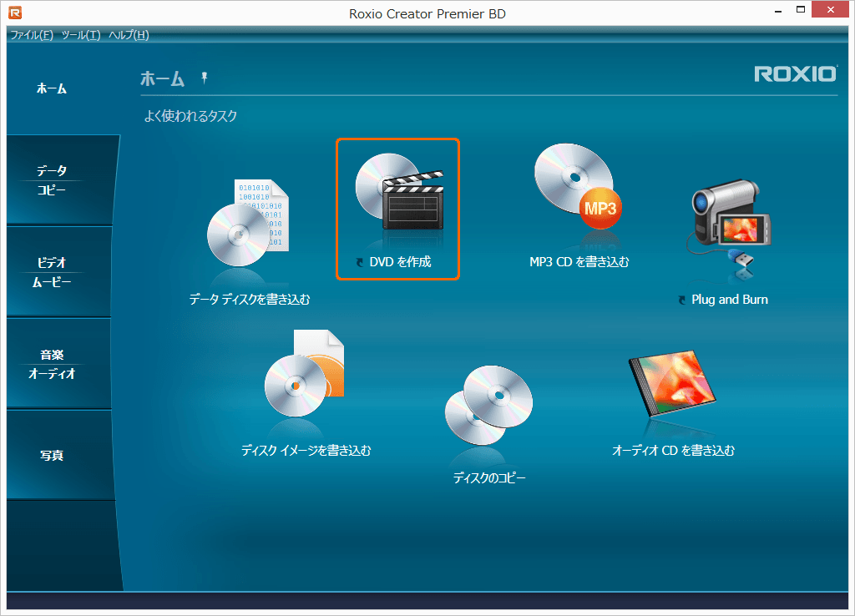855x616 pixels.
Task: Click the データ ディスクを書き込む label
Action: (x=249, y=300)
